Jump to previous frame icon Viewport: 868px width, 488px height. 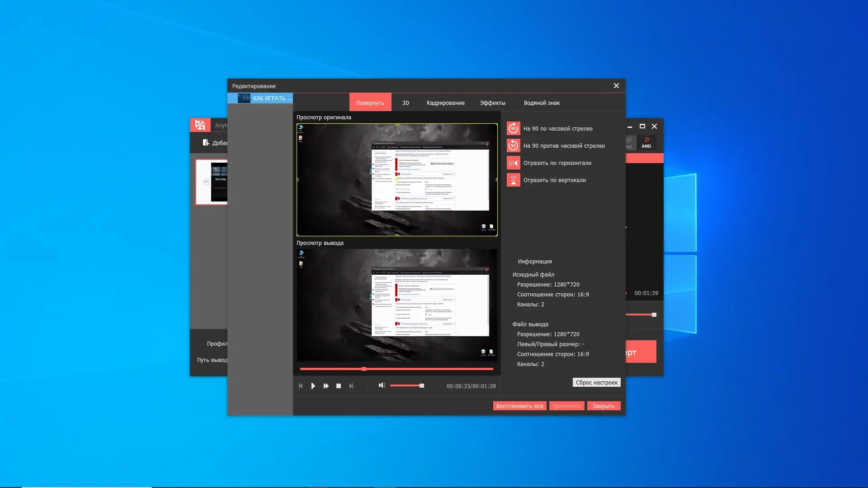(301, 386)
